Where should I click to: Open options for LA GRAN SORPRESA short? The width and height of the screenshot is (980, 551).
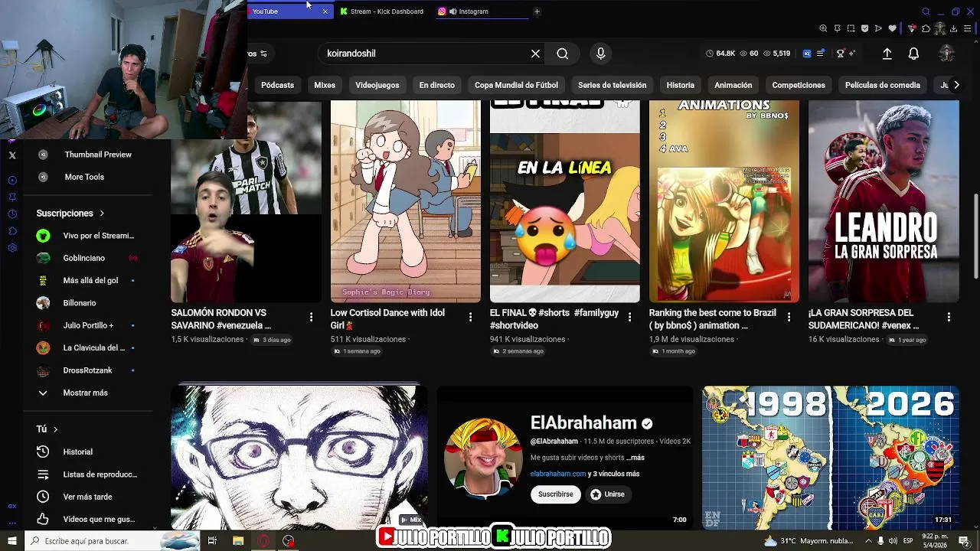949,317
